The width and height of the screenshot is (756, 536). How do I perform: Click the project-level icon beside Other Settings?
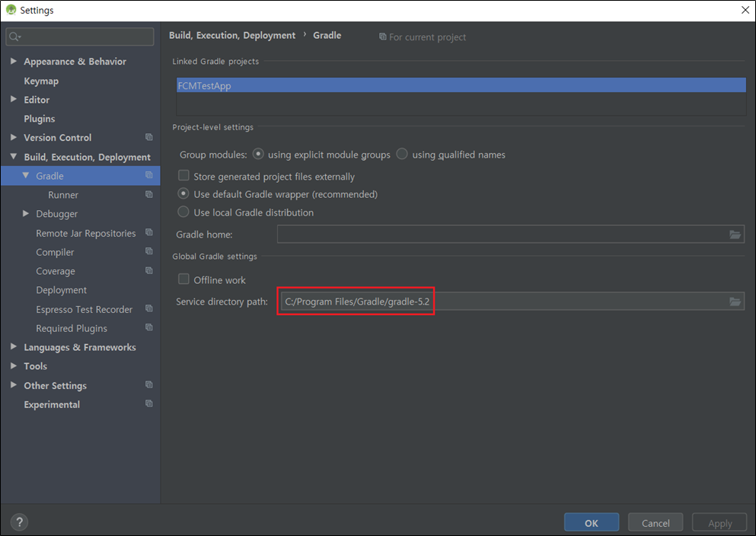pyautogui.click(x=149, y=384)
